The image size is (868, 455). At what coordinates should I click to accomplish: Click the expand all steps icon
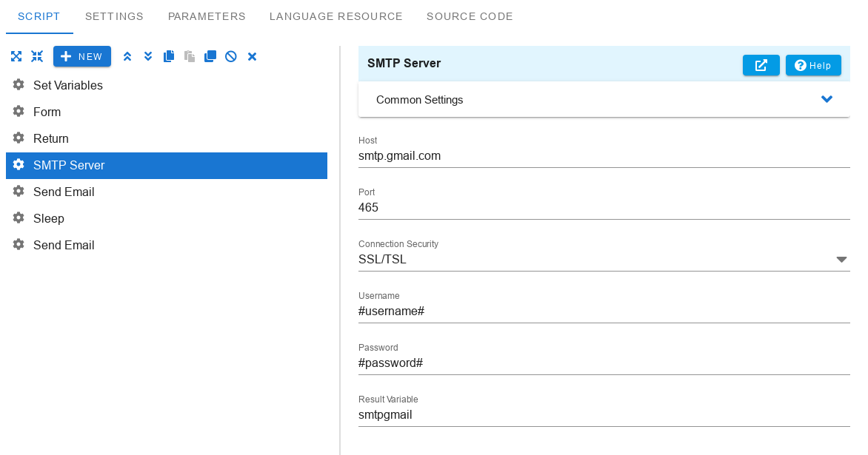tap(16, 56)
